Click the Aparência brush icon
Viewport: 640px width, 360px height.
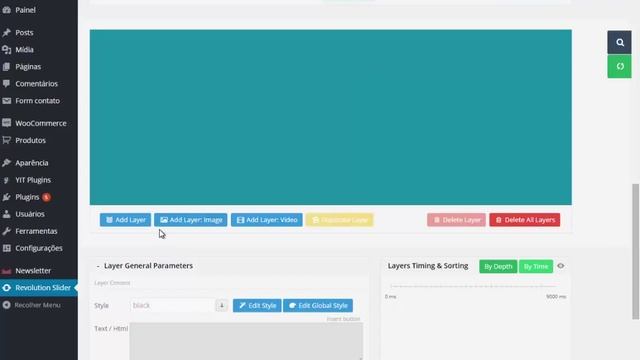click(x=7, y=162)
